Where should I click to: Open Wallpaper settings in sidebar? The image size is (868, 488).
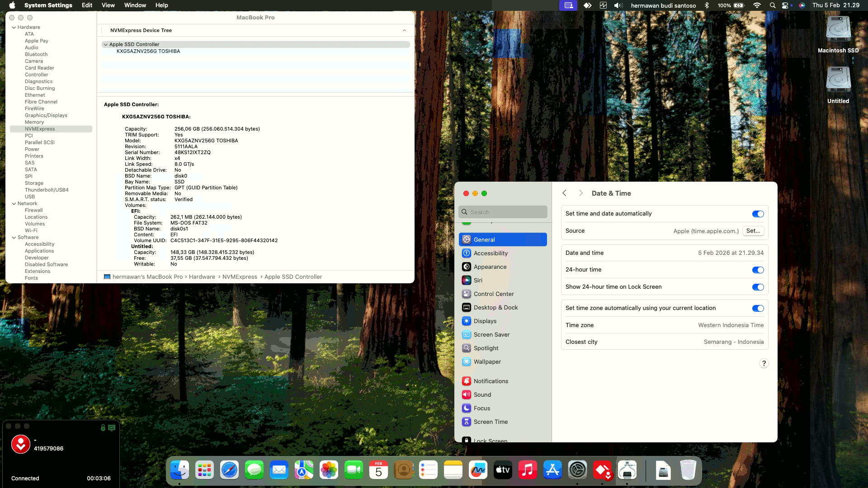pyautogui.click(x=503, y=361)
